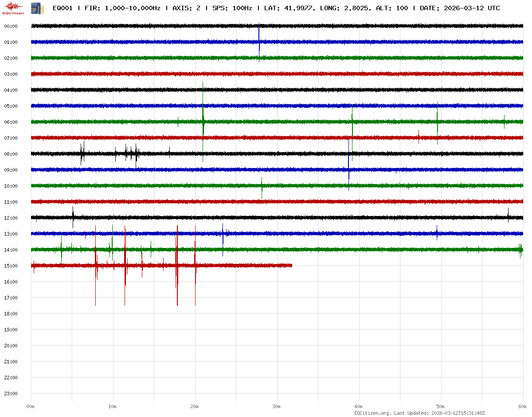Viewport: 532px width, 417px height.
Task: Click the EQCitizen red waveform logo
Action: point(14,8)
